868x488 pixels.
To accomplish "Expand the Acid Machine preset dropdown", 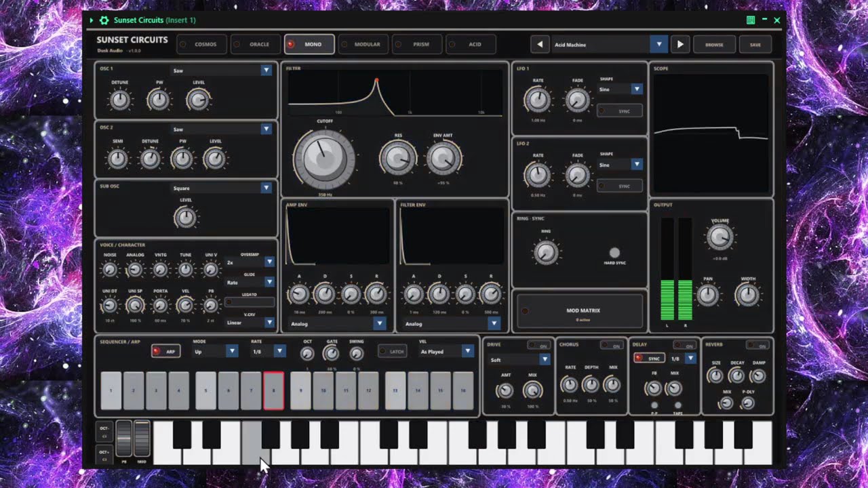I will [x=610, y=45].
